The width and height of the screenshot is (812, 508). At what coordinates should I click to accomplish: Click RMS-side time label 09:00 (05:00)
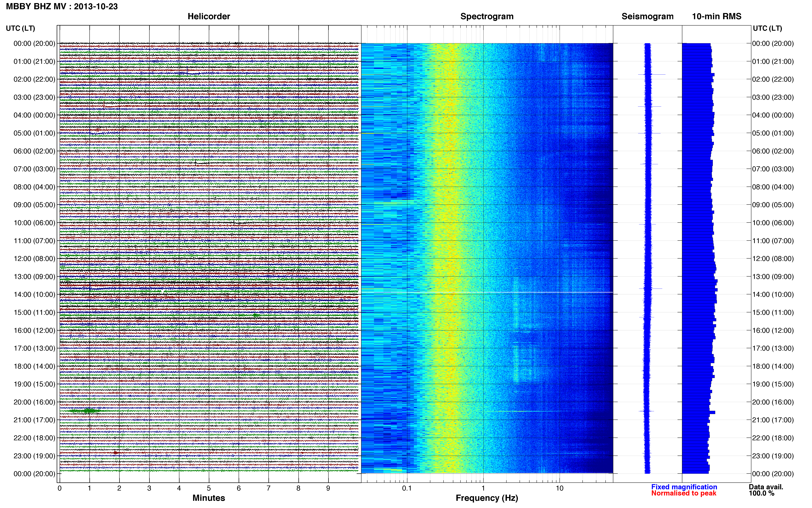[x=773, y=205]
